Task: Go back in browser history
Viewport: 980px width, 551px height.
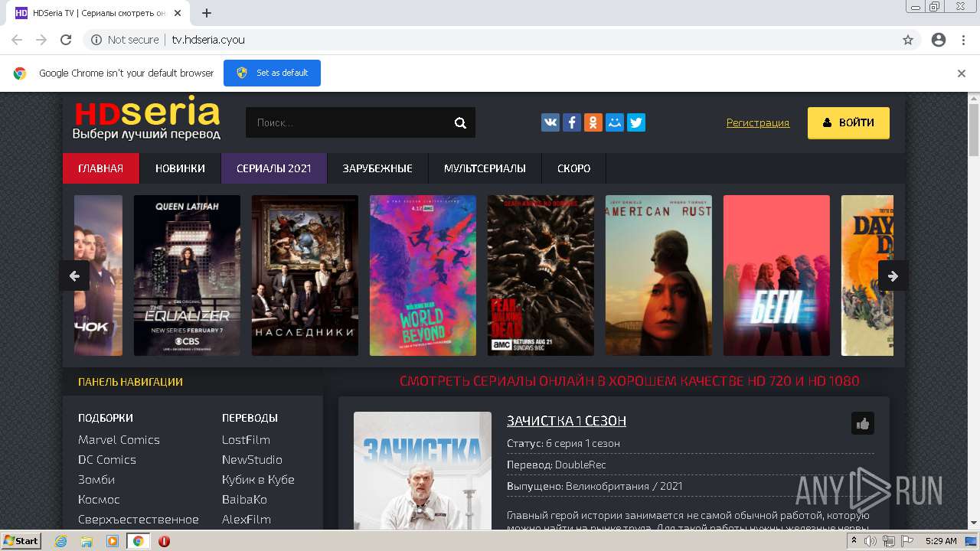Action: coord(17,40)
